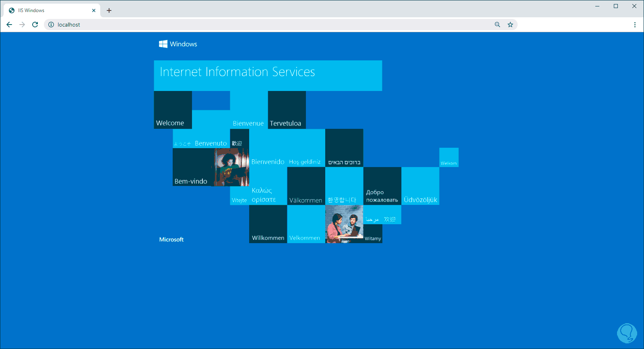This screenshot has height=349, width=644.
Task: Open the Chrome three-dot menu
Action: coord(635,25)
